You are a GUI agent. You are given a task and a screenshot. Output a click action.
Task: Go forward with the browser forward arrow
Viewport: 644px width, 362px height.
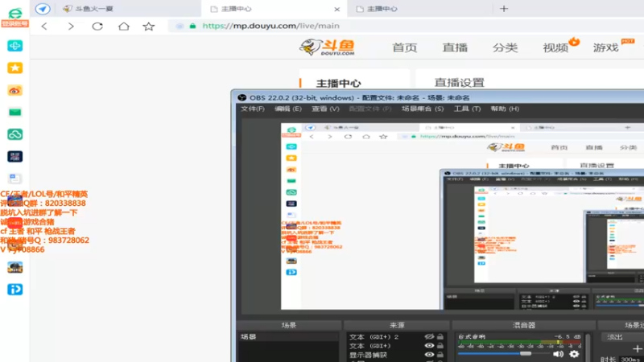(x=71, y=27)
